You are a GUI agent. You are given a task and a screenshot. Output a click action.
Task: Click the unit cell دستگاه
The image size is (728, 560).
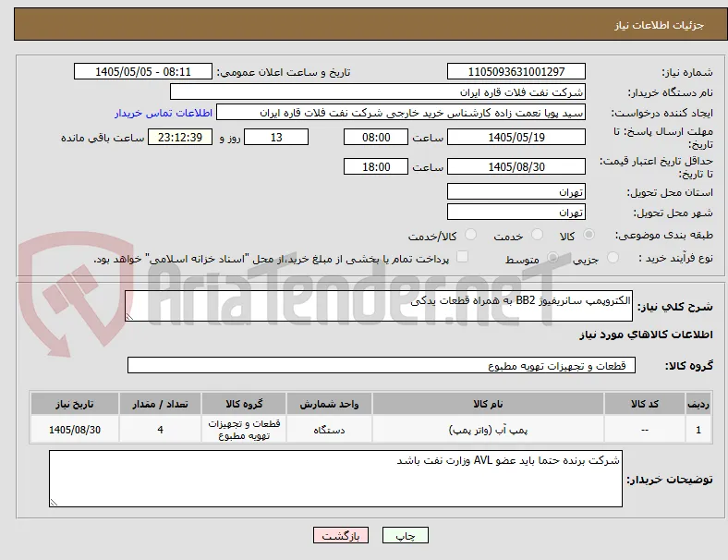click(329, 430)
